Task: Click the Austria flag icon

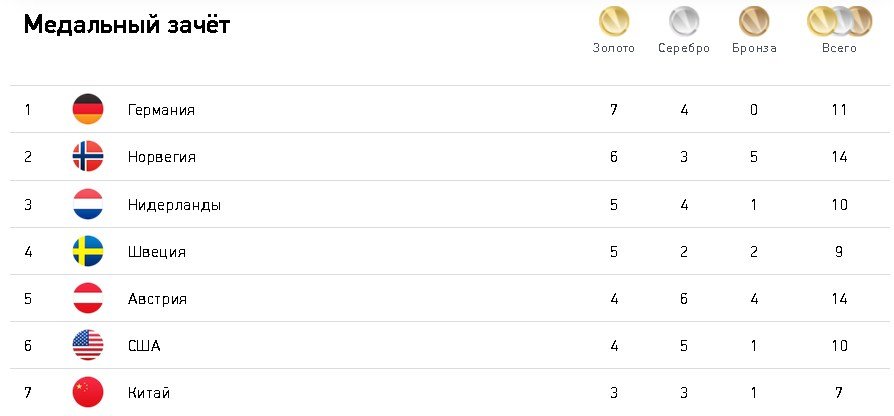Action: pos(88,298)
